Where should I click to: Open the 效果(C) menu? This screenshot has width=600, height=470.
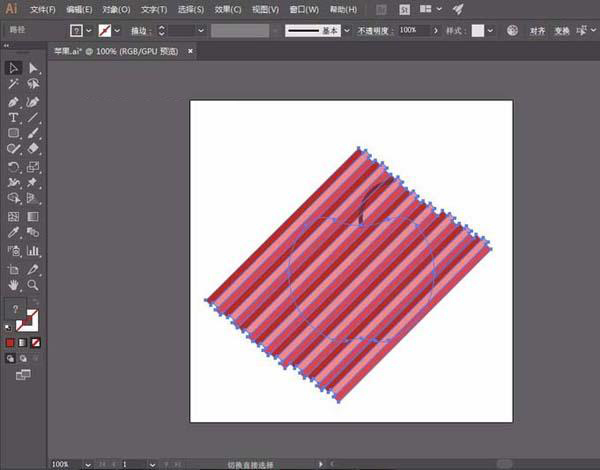click(230, 9)
